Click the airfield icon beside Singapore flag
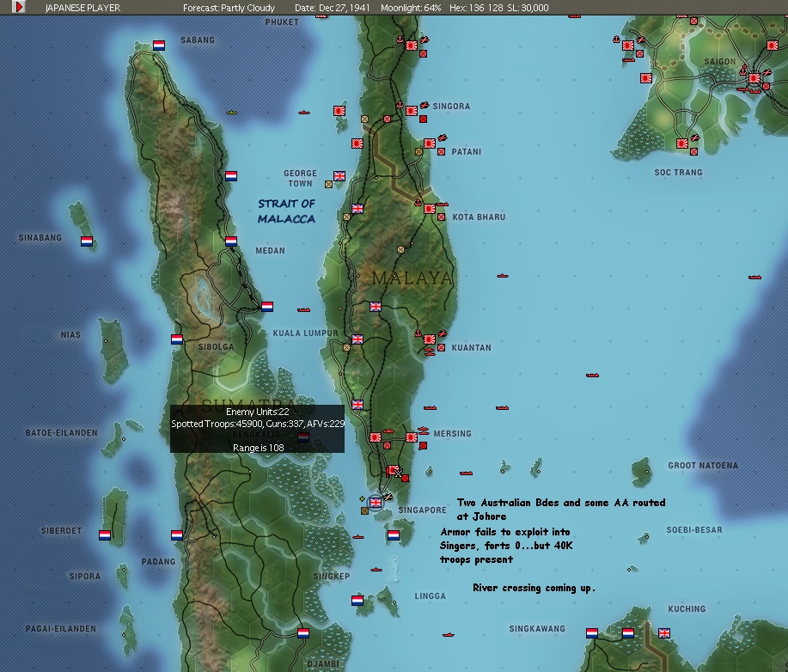This screenshot has height=672, width=788. (x=388, y=497)
